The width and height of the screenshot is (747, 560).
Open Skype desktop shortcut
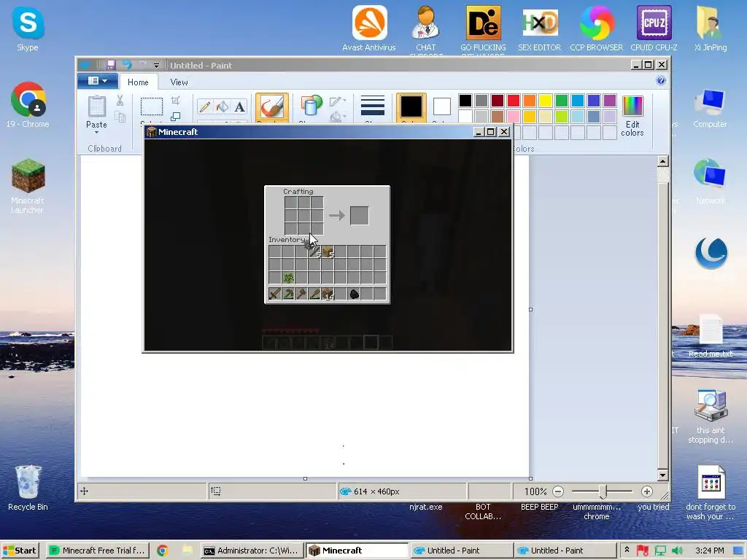tap(28, 29)
